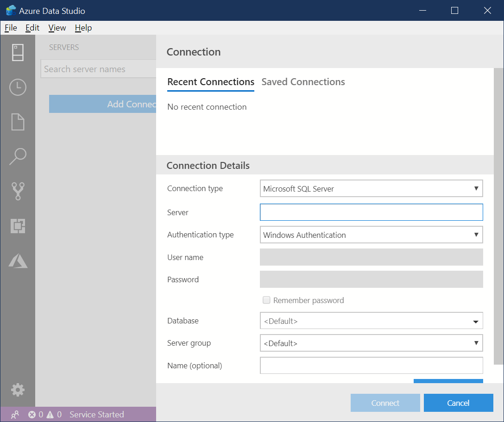Enable the Remember password checkbox

266,300
